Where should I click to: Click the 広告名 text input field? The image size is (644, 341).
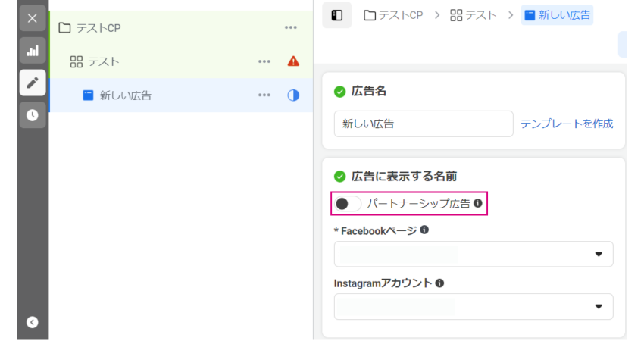424,124
